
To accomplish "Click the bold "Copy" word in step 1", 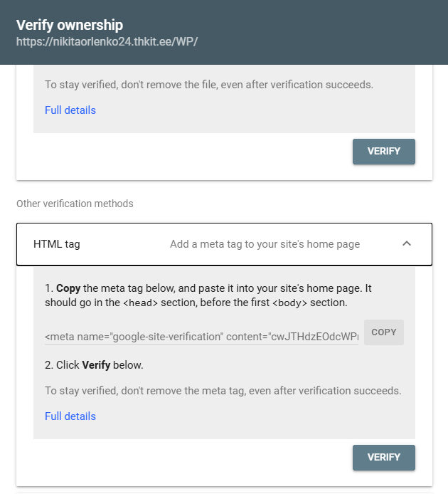I will click(x=68, y=288).
